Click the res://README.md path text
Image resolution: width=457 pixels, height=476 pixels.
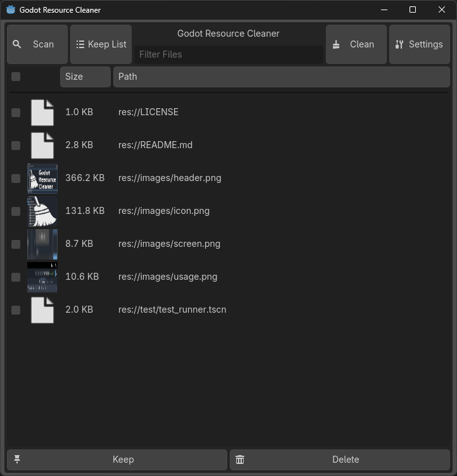(x=155, y=145)
